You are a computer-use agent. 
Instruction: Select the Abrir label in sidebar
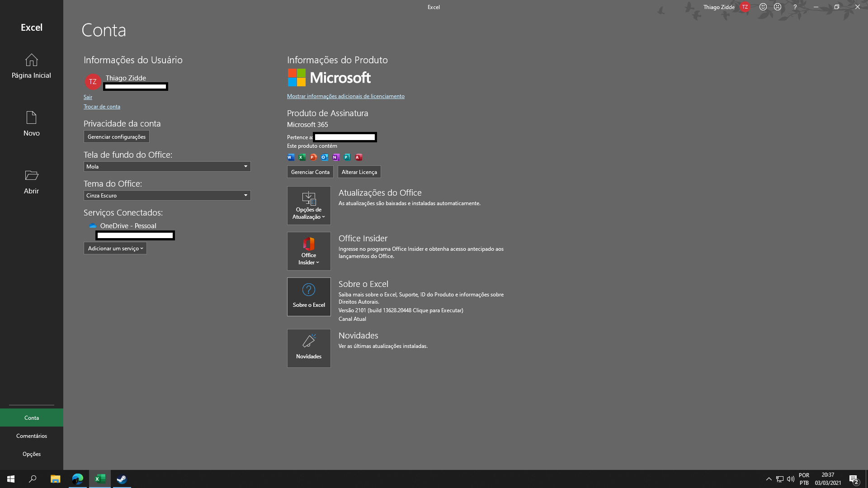31,191
